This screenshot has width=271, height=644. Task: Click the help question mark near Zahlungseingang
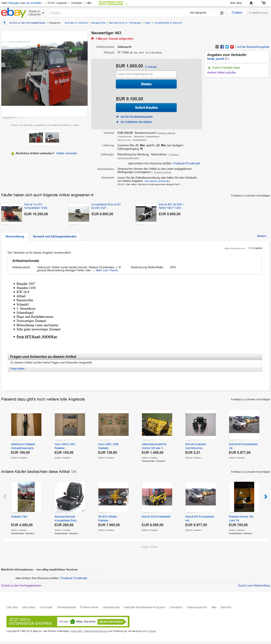tap(142, 149)
